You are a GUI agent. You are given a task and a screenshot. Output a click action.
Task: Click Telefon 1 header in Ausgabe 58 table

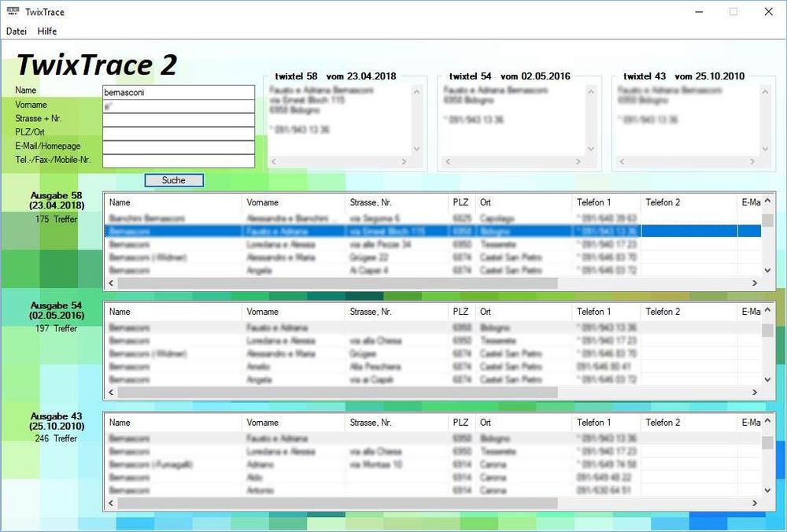[606, 203]
